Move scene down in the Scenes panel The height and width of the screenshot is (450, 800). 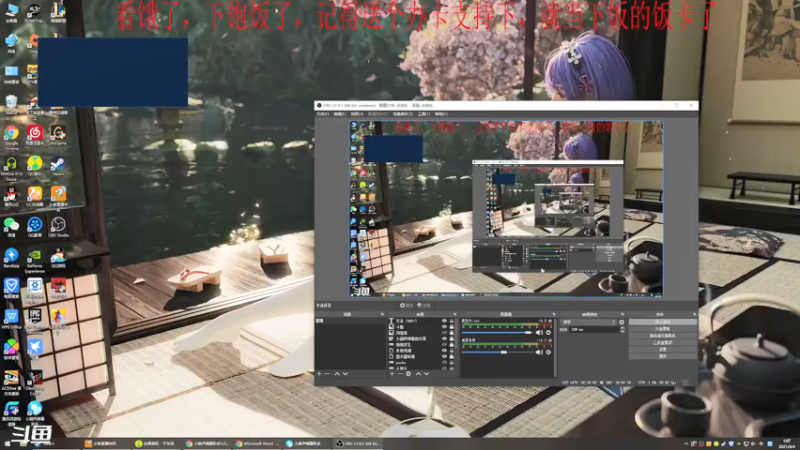coord(345,374)
